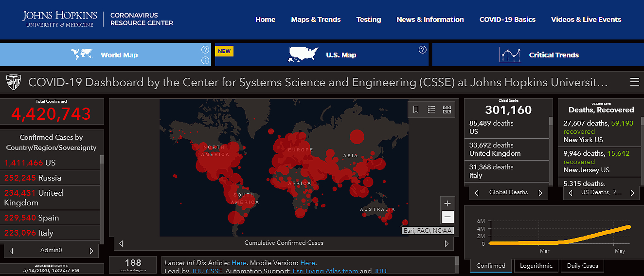The width and height of the screenshot is (644, 276).
Task: Open the Maps & Trends menu
Action: (x=316, y=19)
